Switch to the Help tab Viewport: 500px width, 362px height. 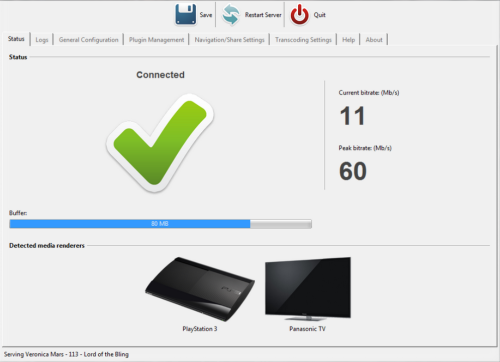point(348,40)
